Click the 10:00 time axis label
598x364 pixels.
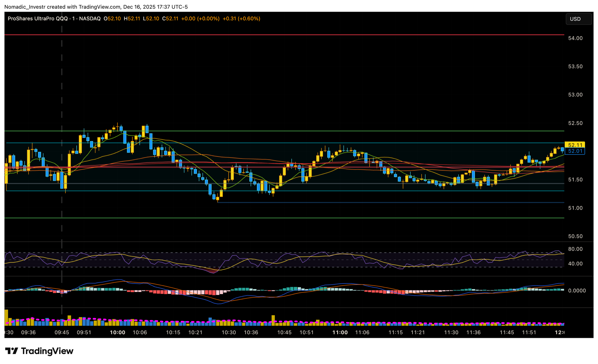pyautogui.click(x=117, y=333)
